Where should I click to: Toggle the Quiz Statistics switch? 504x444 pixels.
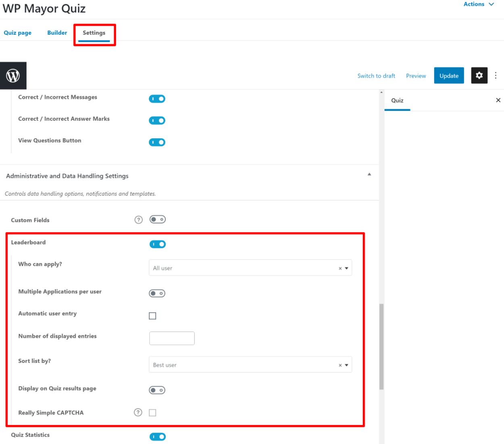click(158, 437)
